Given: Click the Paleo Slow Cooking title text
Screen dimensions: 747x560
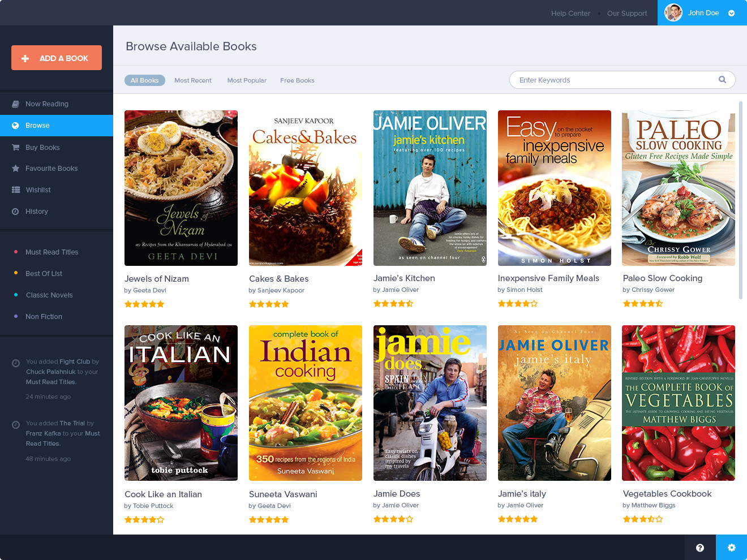Looking at the screenshot, I should (663, 278).
